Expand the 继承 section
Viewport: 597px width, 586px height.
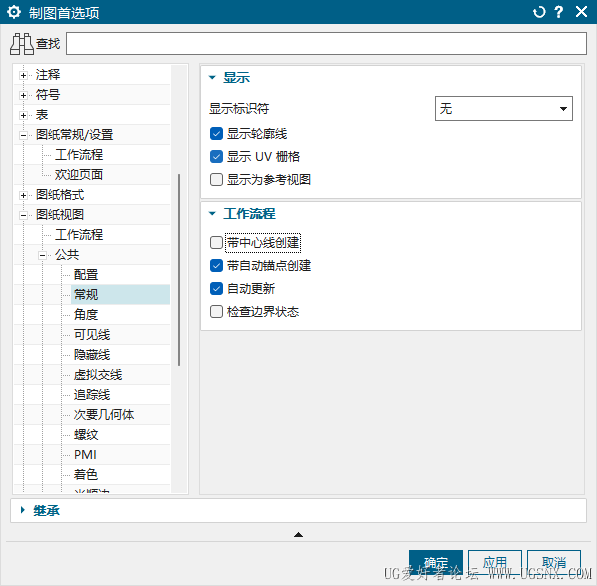(23, 510)
